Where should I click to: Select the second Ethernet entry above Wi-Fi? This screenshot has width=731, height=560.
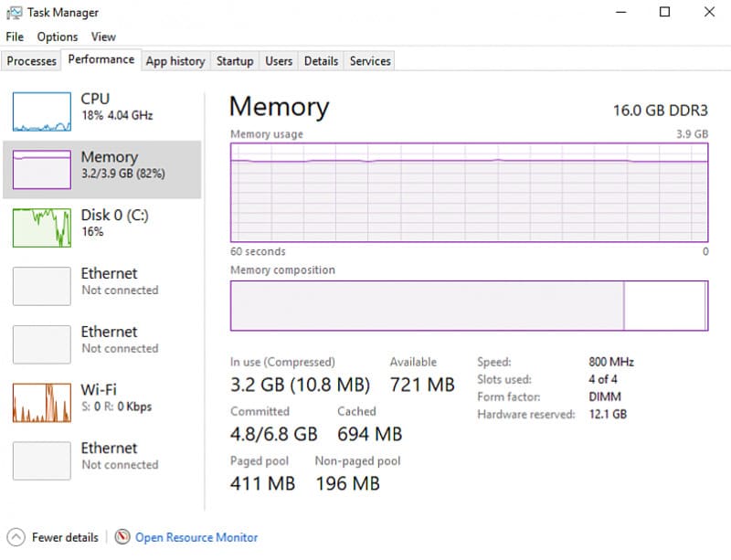tap(102, 344)
